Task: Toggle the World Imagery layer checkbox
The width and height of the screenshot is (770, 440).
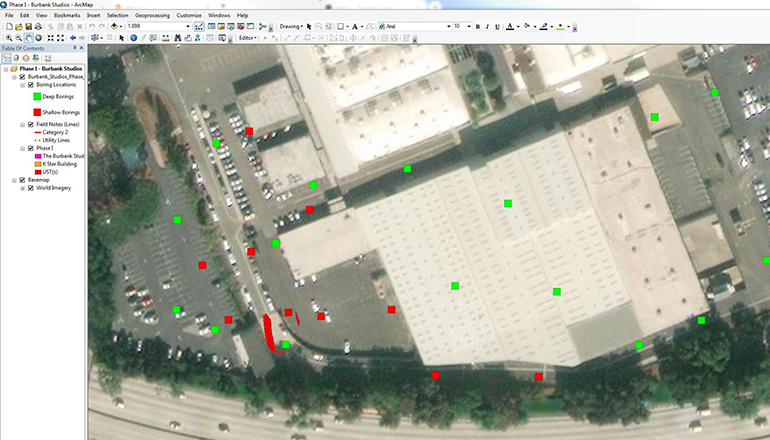Action: pyautogui.click(x=31, y=188)
